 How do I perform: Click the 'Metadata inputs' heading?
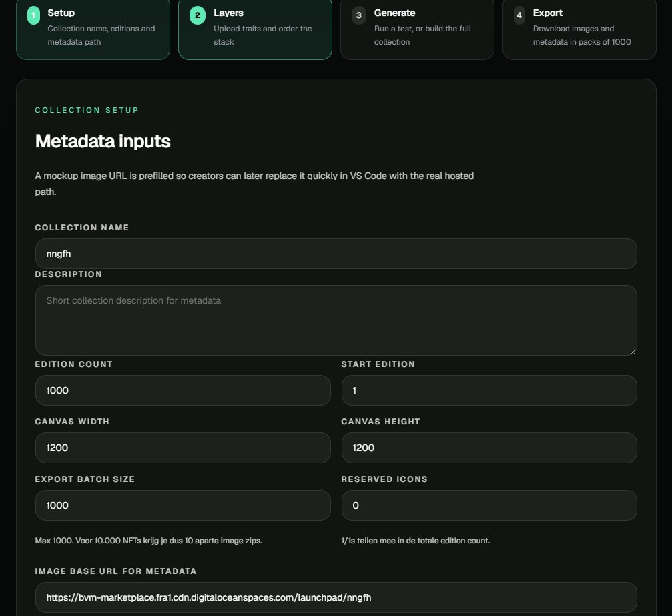[x=103, y=141]
